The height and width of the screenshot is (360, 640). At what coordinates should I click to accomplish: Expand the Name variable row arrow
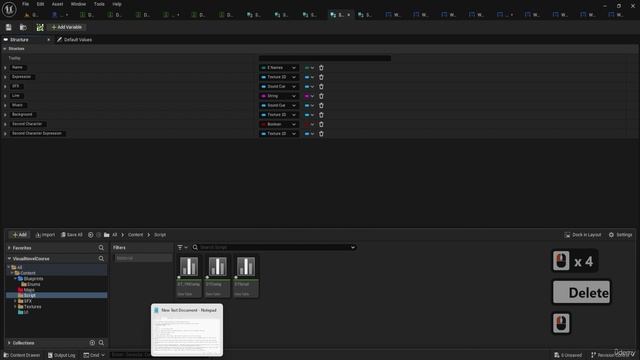click(5, 68)
